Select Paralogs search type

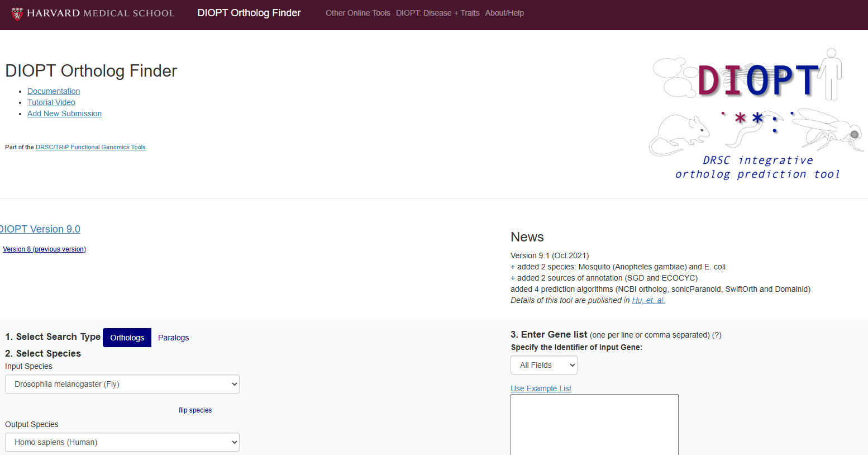(x=173, y=338)
